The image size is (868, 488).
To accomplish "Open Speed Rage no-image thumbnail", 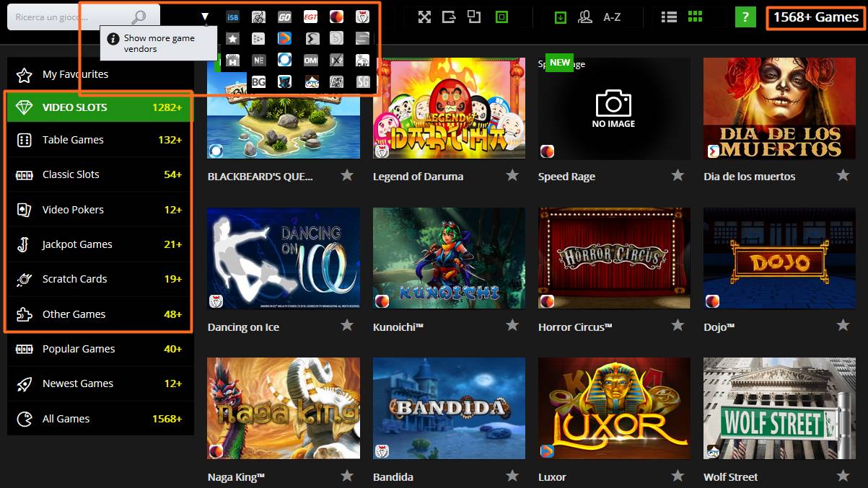I will point(614,108).
